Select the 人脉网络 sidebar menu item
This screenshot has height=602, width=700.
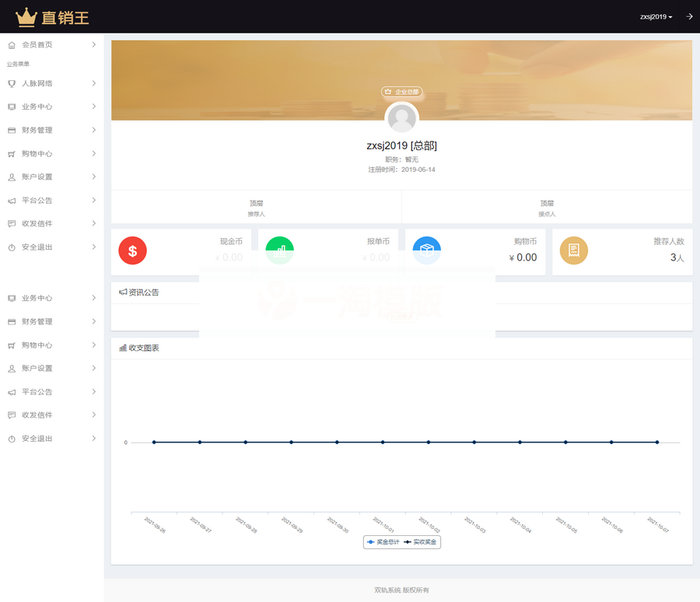37,83
